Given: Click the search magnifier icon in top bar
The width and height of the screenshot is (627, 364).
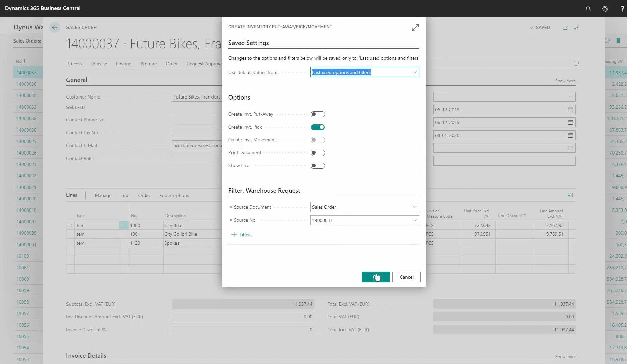Looking at the screenshot, I should (588, 9).
